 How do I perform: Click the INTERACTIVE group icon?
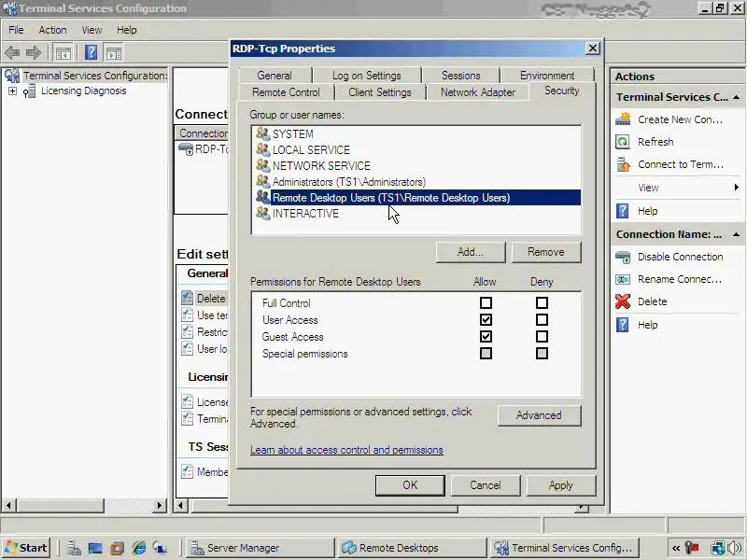click(x=263, y=213)
